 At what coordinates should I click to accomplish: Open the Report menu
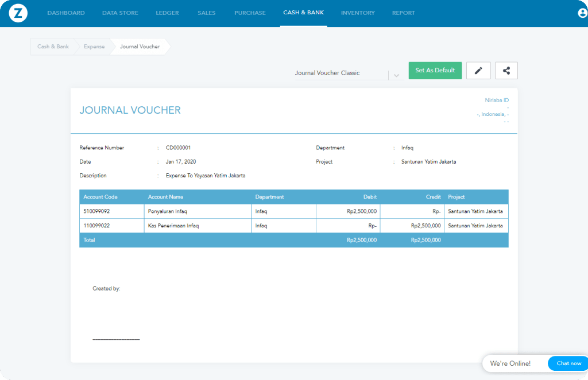click(403, 13)
